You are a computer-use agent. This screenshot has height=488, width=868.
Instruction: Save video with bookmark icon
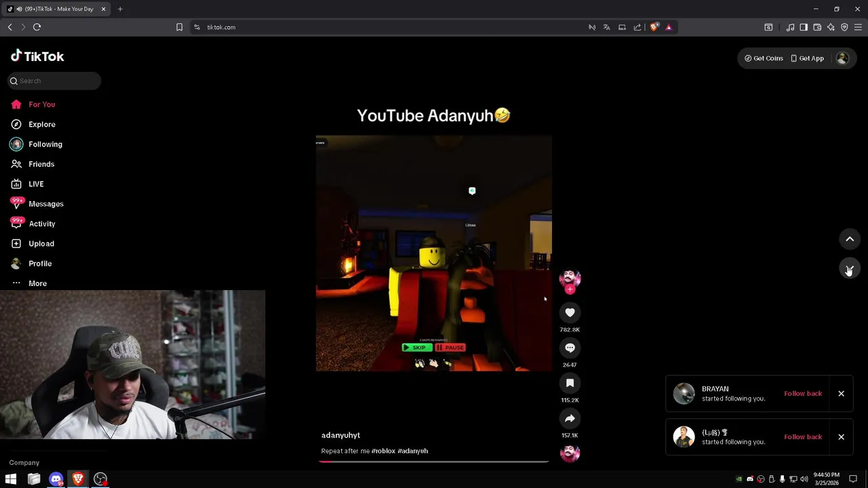pos(570,383)
